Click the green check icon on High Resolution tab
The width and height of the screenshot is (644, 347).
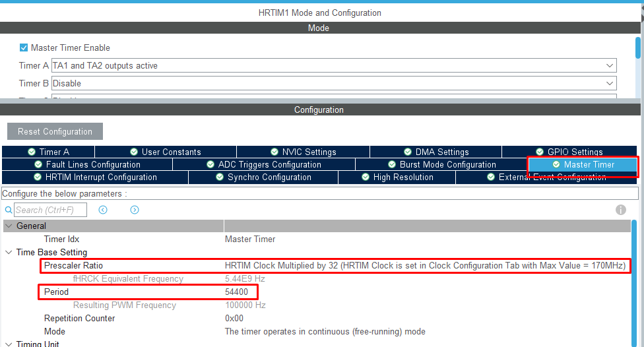[x=366, y=177]
